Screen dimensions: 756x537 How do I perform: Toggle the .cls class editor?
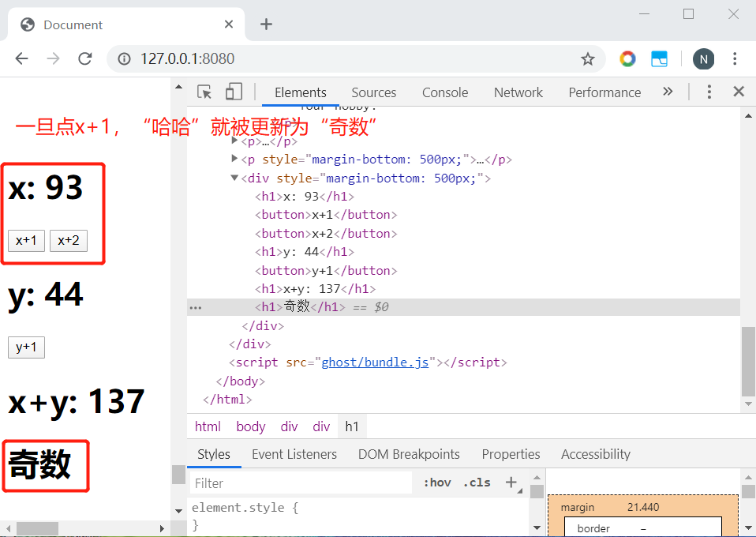(x=477, y=483)
